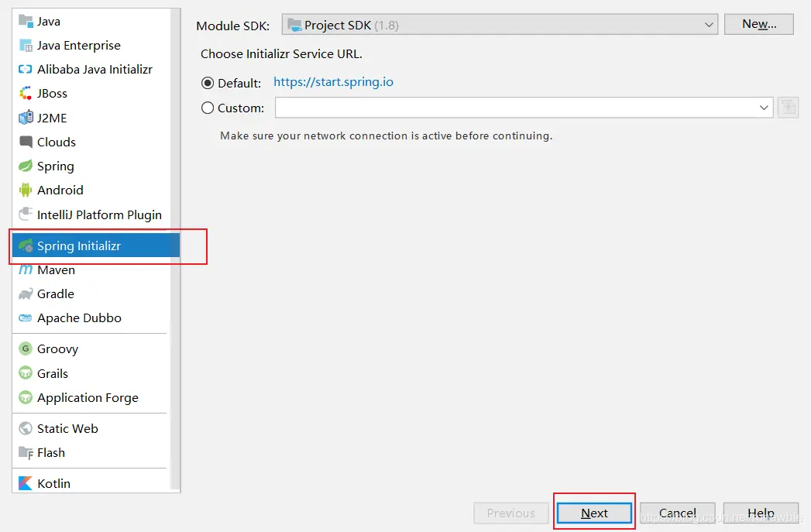Select IntelliJ Platform Plugin text label

(x=99, y=215)
